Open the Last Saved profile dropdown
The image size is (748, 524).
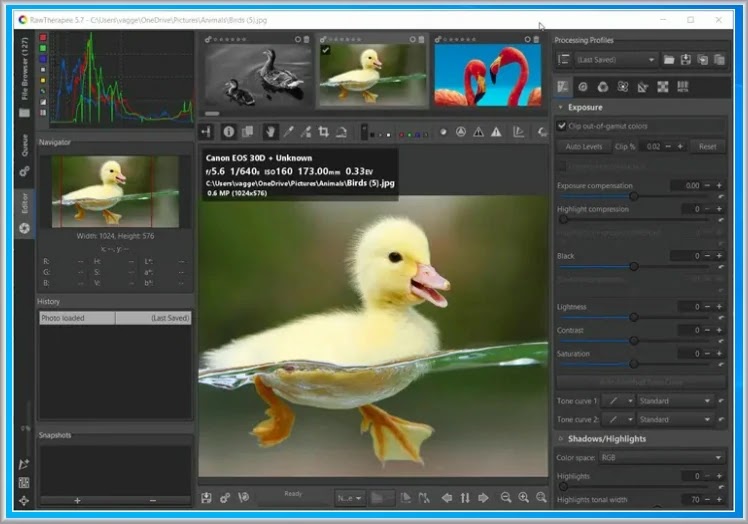coord(616,60)
